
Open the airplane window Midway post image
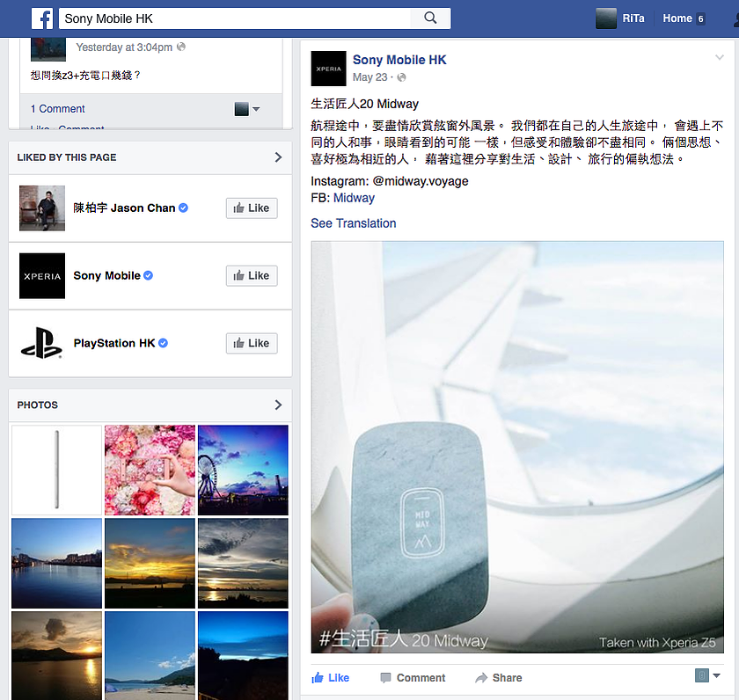pos(517,447)
